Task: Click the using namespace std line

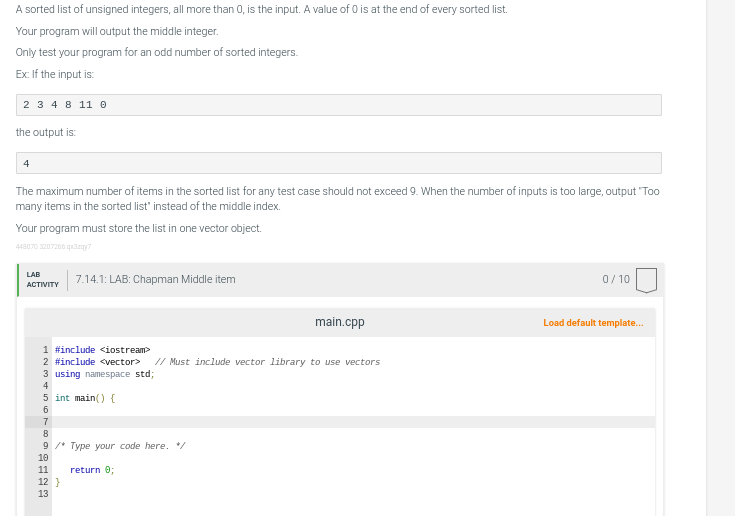Action: pyautogui.click(x=105, y=374)
